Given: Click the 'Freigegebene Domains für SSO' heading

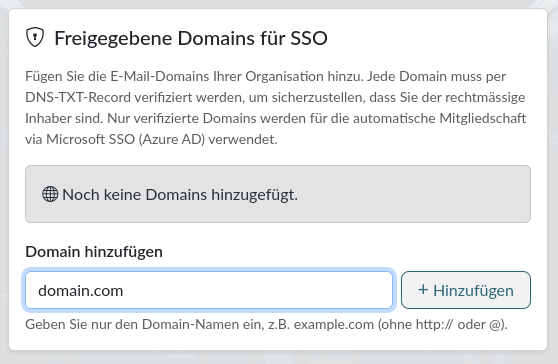Looking at the screenshot, I should coord(191,38).
